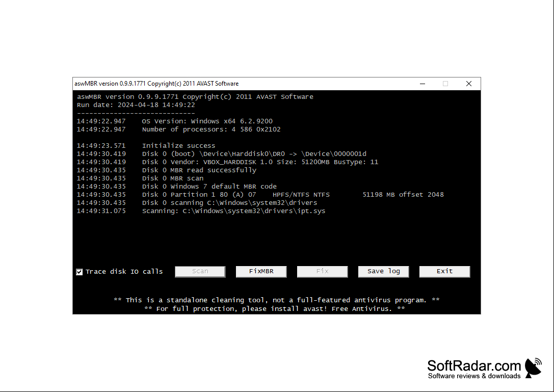
Task: Click the 'Scanning: C:\Windows\system32\drivers\ipt.sys' line
Action: (201, 211)
